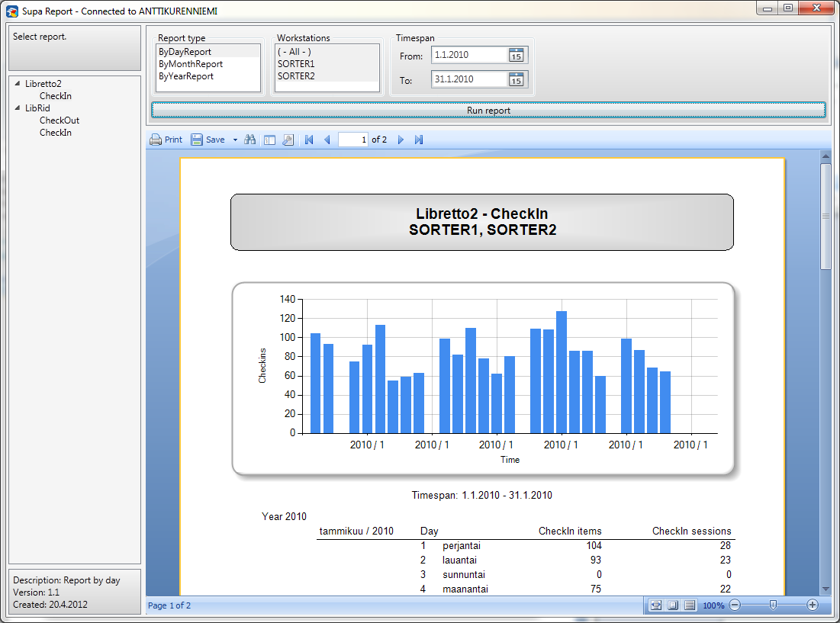Go to the previous report page
Image resolution: width=840 pixels, height=623 pixels.
coord(327,140)
